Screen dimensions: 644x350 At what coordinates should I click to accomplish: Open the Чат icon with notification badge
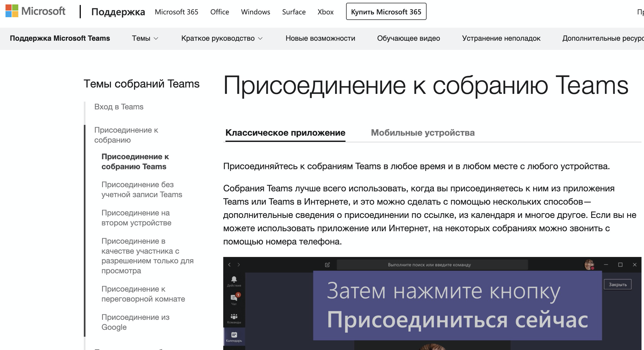[x=234, y=298]
